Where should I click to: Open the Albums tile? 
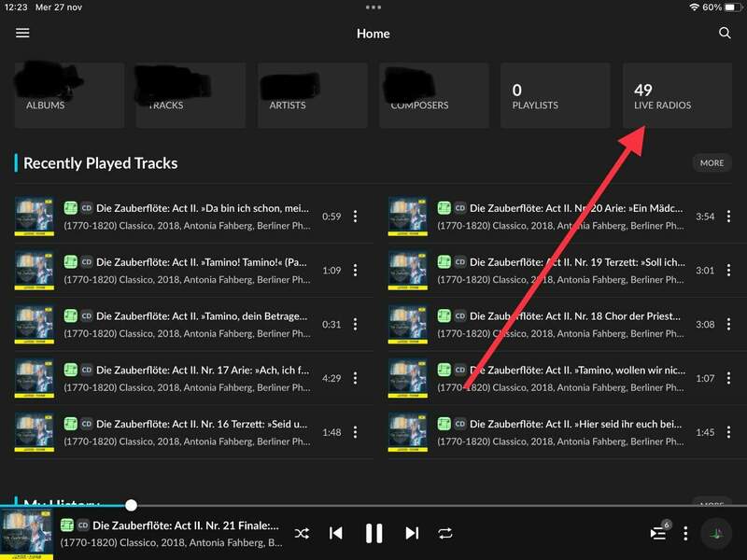[69, 95]
